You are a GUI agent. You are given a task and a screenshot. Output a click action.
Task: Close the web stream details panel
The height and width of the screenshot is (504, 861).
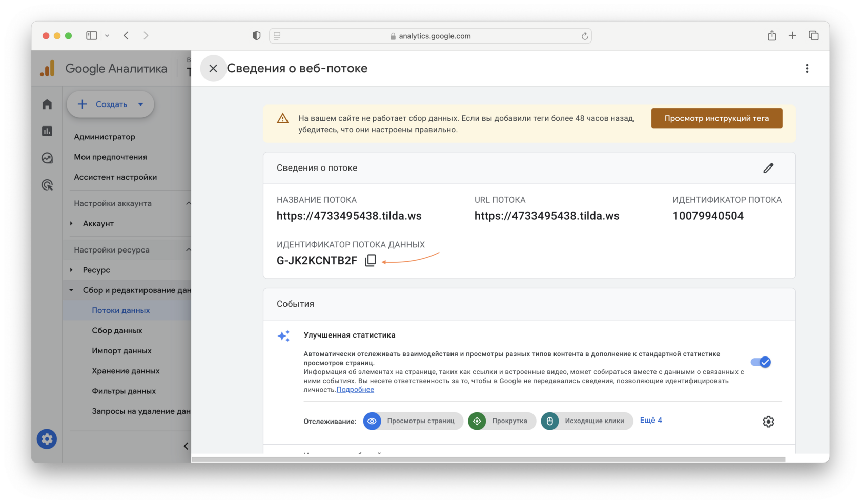pyautogui.click(x=213, y=68)
